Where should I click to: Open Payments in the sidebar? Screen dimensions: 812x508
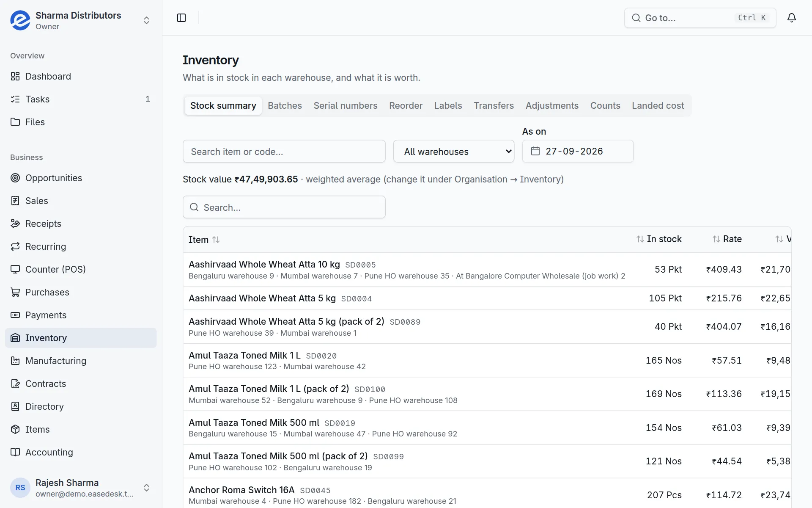81,315
